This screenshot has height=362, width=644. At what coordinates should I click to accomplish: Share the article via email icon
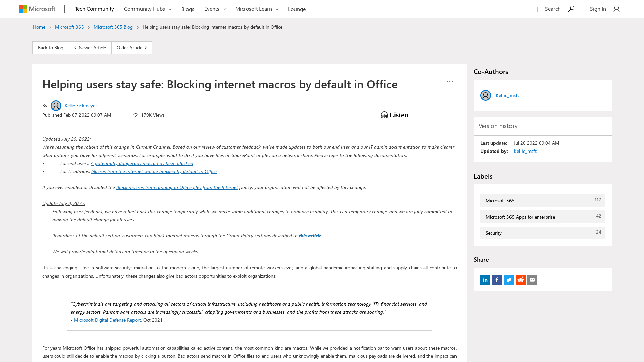[532, 280]
